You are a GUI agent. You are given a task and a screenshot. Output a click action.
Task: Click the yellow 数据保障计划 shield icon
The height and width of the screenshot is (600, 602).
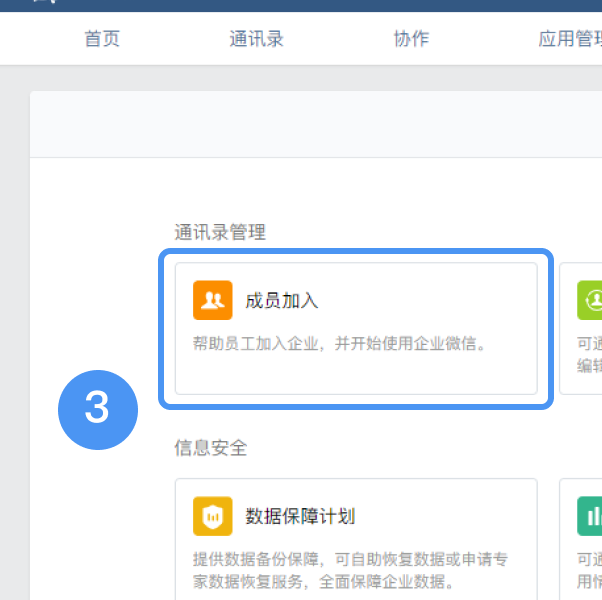(213, 516)
